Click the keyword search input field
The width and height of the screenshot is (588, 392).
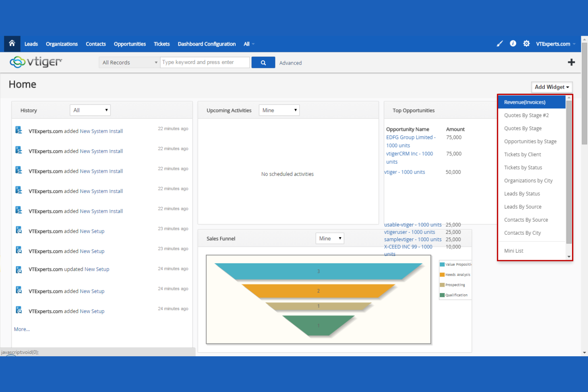205,62
